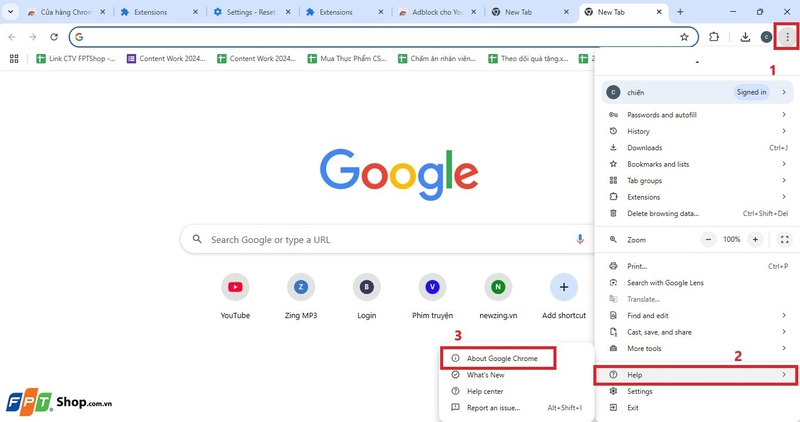Click the Search Google or type a URL box
The height and width of the screenshot is (422, 800).
tap(387, 239)
